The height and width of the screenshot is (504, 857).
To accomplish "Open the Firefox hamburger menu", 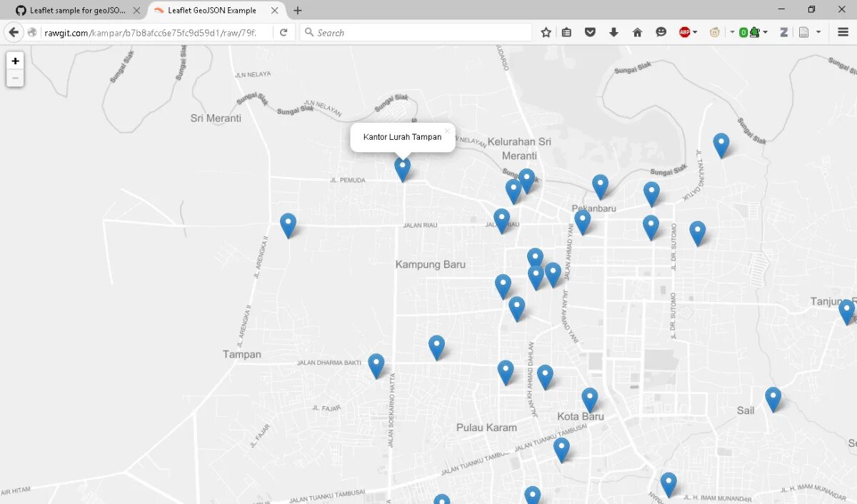I will (843, 32).
